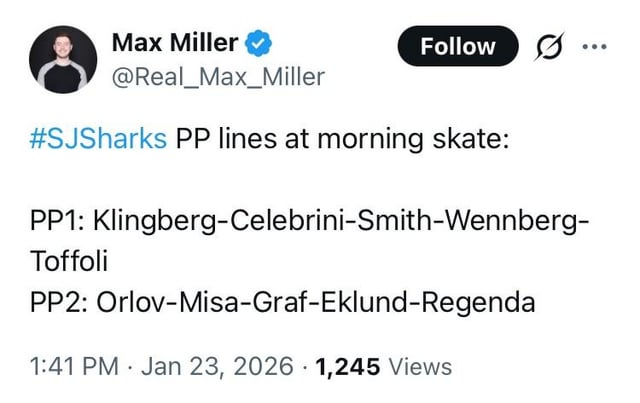The image size is (640, 403).
Task: Click the name "Orlov" in PP2
Action: tap(127, 301)
